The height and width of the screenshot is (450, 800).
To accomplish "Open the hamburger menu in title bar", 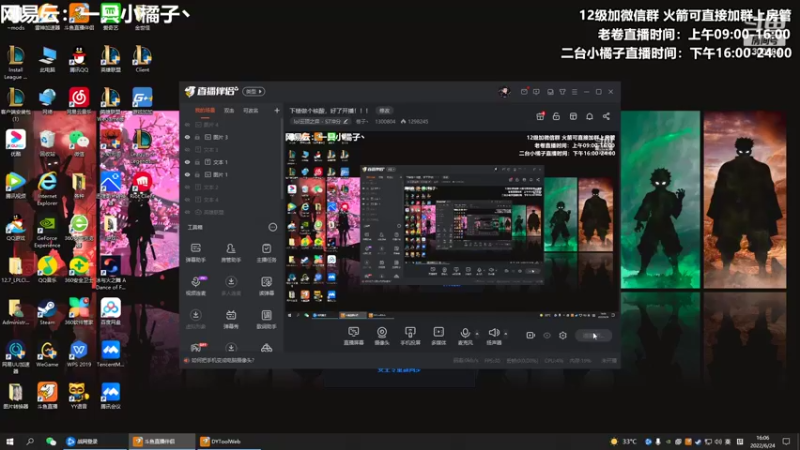I will (x=574, y=92).
